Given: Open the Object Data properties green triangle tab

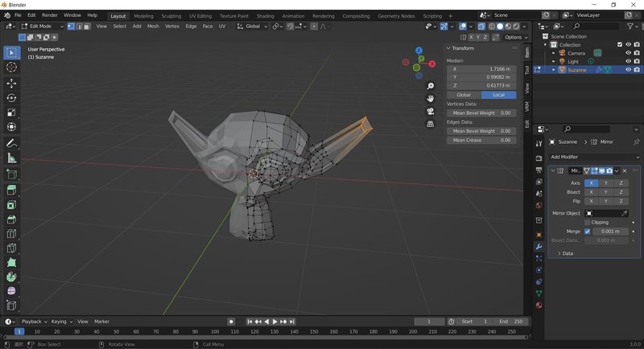Looking at the screenshot, I should point(539,294).
